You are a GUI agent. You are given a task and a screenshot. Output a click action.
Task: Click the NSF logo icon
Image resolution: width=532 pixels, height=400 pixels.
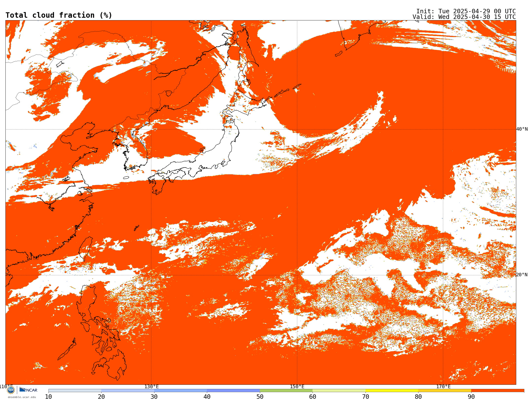(11, 390)
